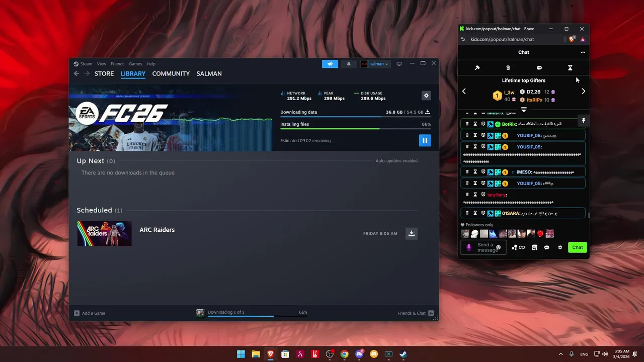Click top gifter itsRIPx
This screenshot has height=362, width=644.
click(534, 100)
